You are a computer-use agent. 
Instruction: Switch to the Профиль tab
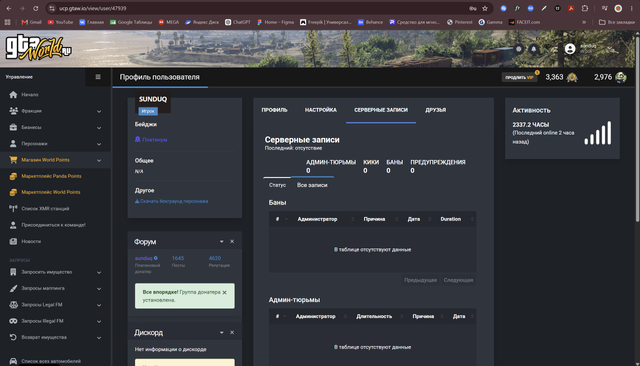pos(274,110)
